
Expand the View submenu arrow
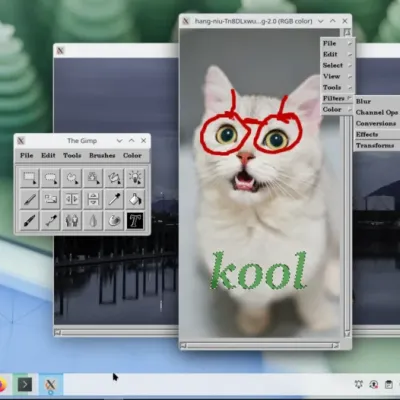click(x=349, y=76)
